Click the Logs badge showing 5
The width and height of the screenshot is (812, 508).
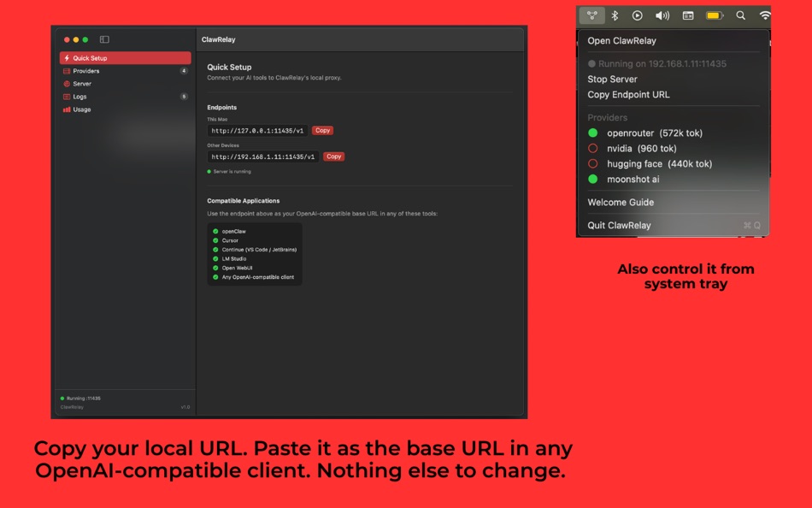182,97
